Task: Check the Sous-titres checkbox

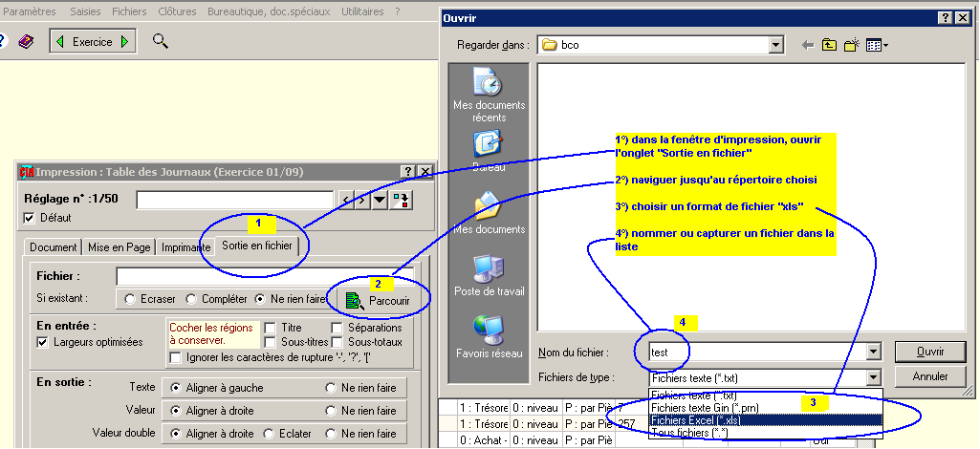Action: tap(270, 342)
